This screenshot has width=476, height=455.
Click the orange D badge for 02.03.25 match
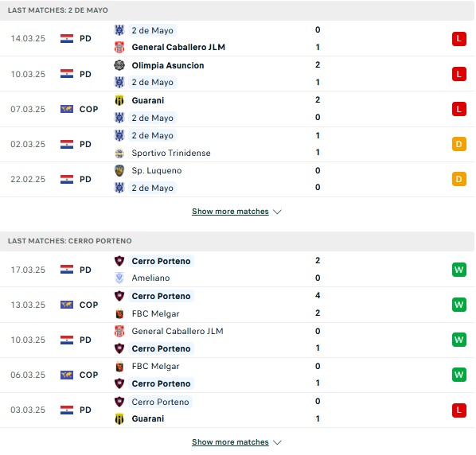point(459,144)
